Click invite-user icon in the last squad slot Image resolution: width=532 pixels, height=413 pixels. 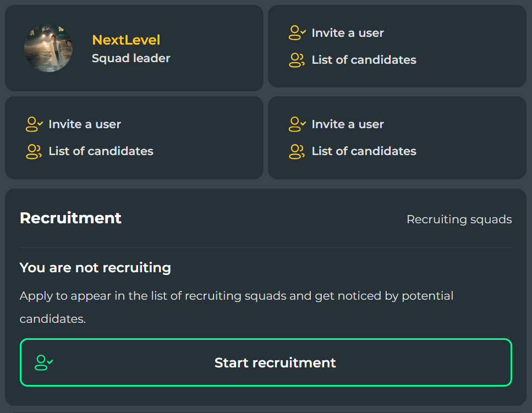tap(297, 124)
